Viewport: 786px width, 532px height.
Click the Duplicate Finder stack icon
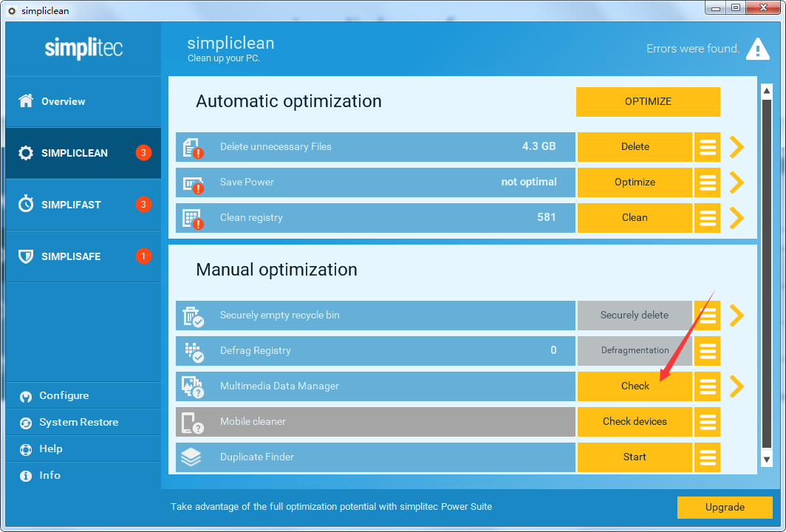[x=191, y=457]
